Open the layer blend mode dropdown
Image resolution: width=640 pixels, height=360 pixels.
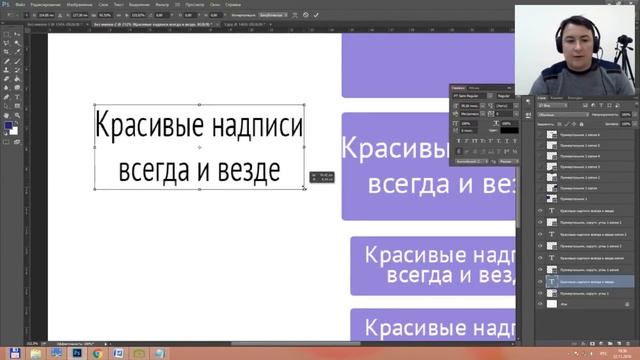562,115
